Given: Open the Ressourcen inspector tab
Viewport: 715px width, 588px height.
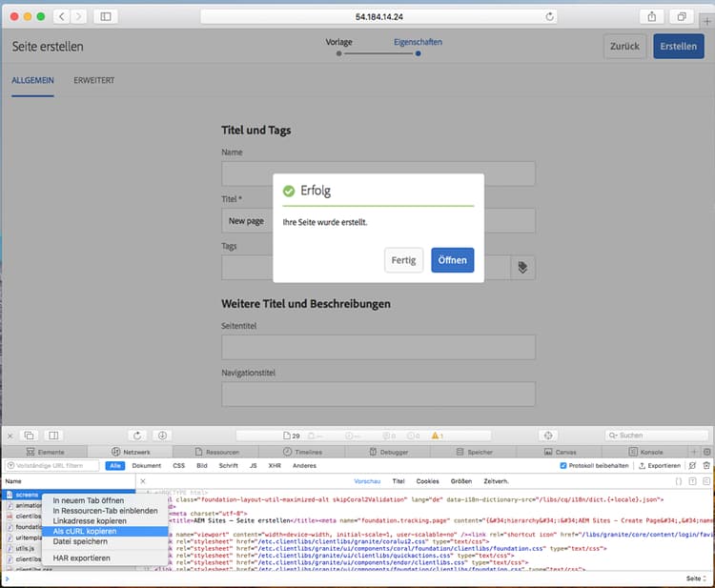Looking at the screenshot, I should point(216,452).
